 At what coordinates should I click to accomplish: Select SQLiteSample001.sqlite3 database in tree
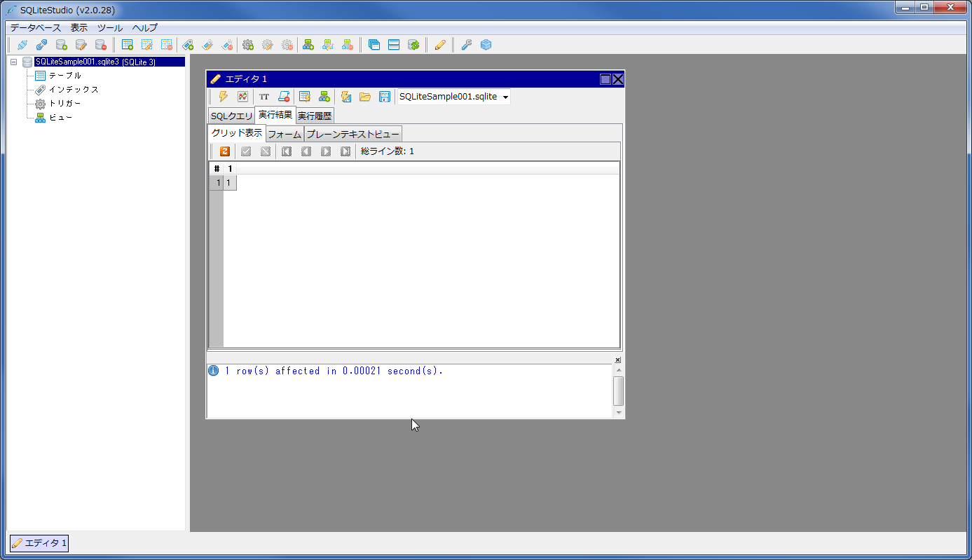[109, 62]
